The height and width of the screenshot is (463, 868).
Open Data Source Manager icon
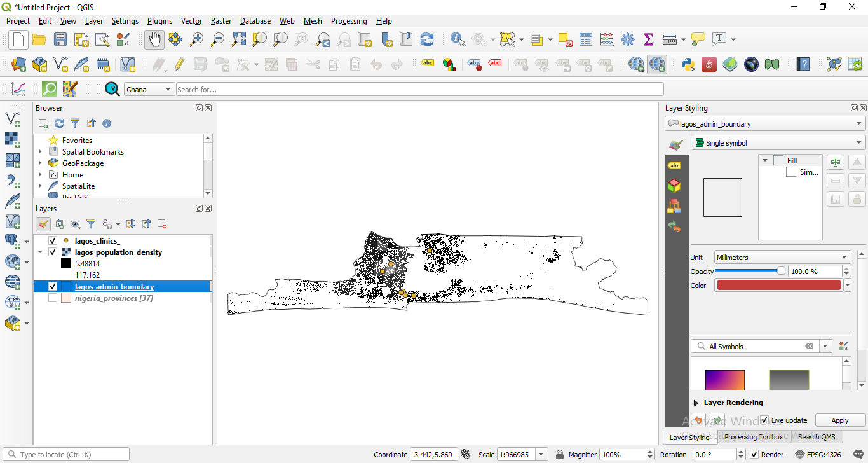tap(18, 64)
